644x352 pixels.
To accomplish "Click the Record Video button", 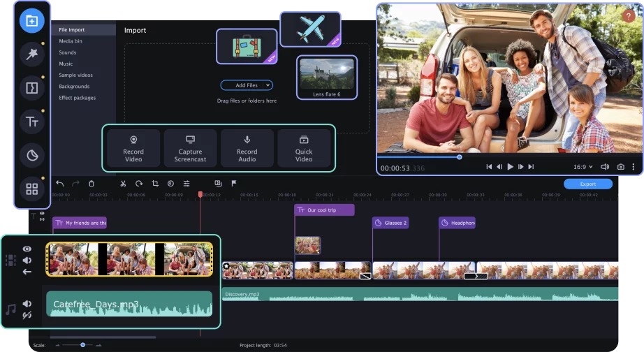I will pyautogui.click(x=133, y=148).
